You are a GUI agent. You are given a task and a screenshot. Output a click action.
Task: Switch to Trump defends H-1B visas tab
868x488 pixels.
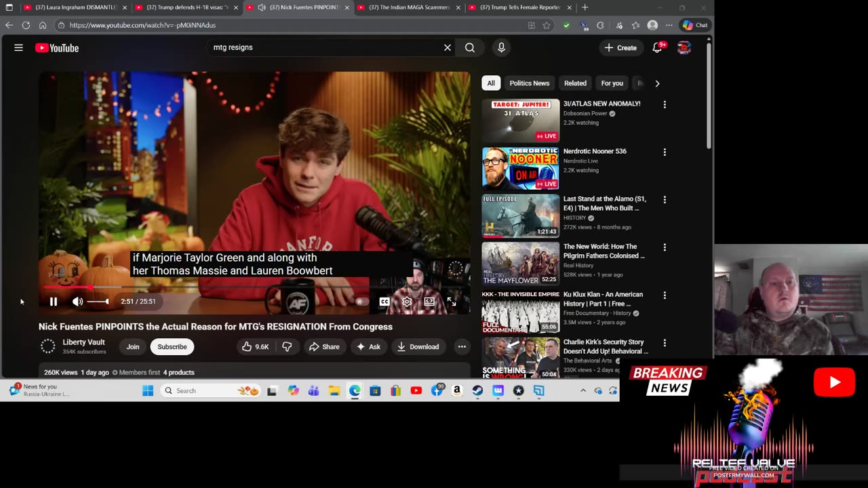pos(187,7)
